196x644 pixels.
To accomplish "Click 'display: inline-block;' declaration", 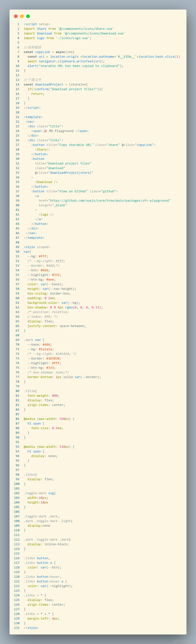I will click(48, 544).
